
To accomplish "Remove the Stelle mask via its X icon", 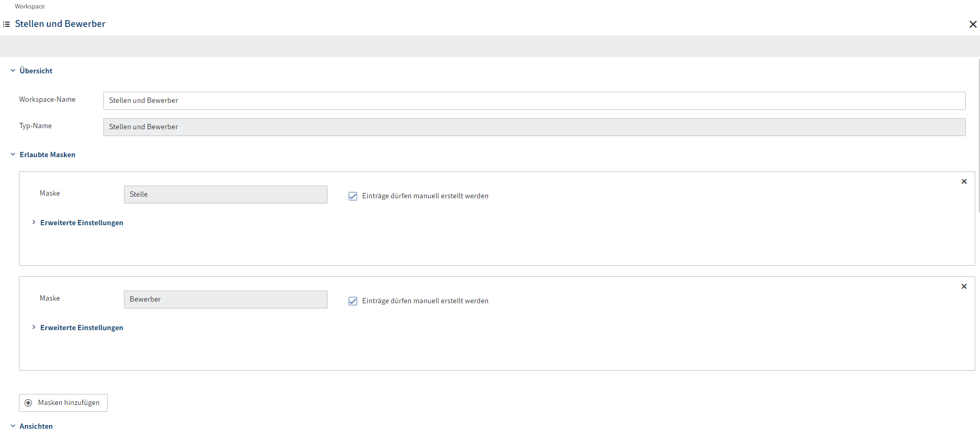I will click(964, 181).
